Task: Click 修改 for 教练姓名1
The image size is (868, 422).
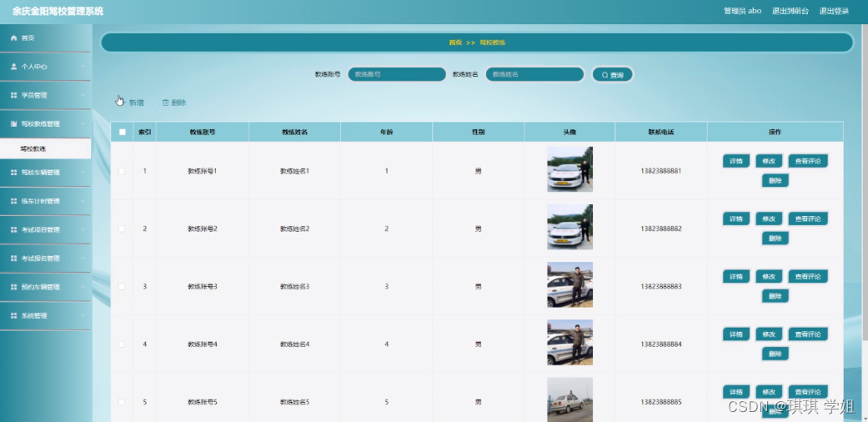Action: click(768, 161)
